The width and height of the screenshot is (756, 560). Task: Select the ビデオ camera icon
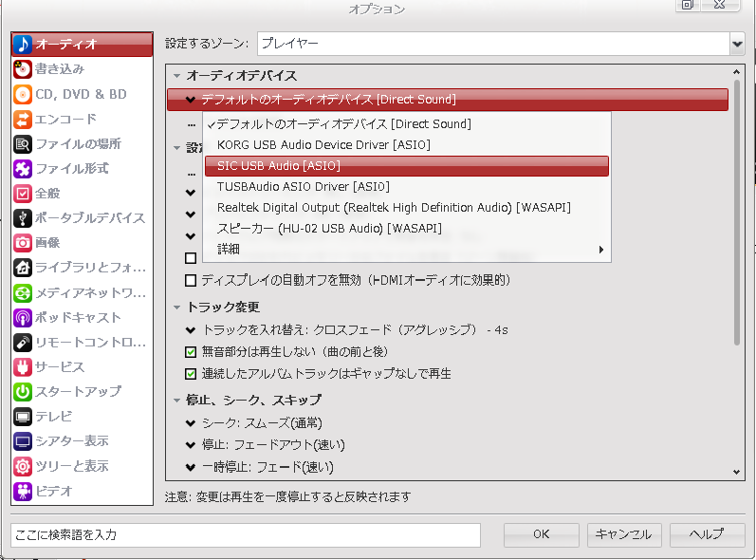point(23,491)
